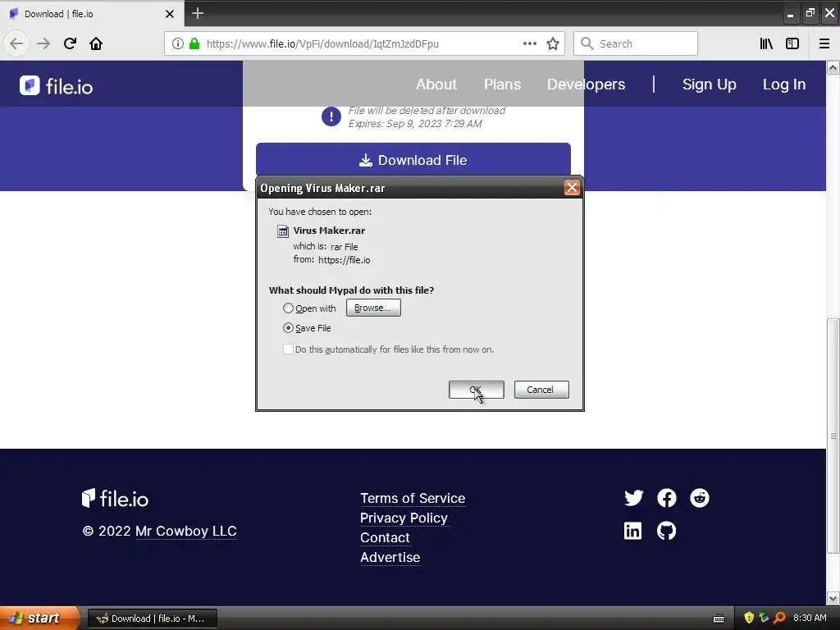This screenshot has width=840, height=630.
Task: Click Sign Up in header
Action: click(x=710, y=84)
